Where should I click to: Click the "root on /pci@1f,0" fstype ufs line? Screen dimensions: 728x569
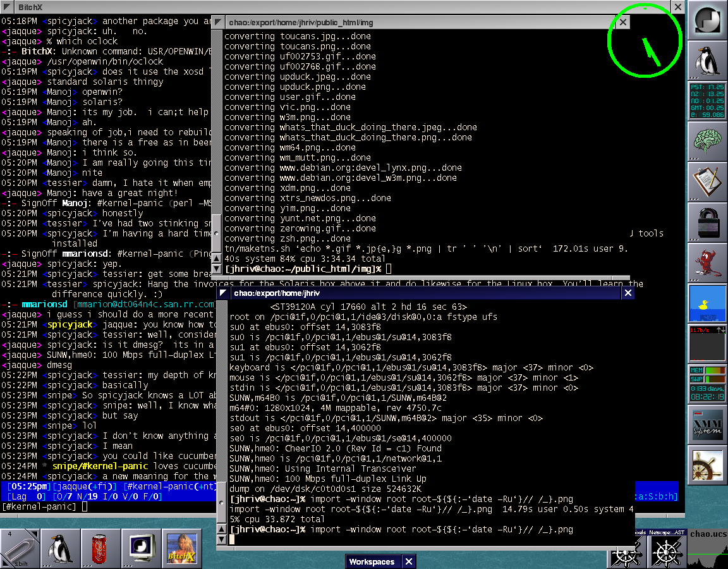tap(363, 317)
